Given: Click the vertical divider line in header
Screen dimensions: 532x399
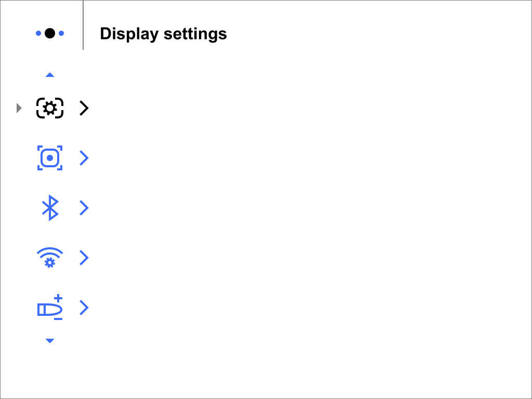Looking at the screenshot, I should pyautogui.click(x=83, y=25).
